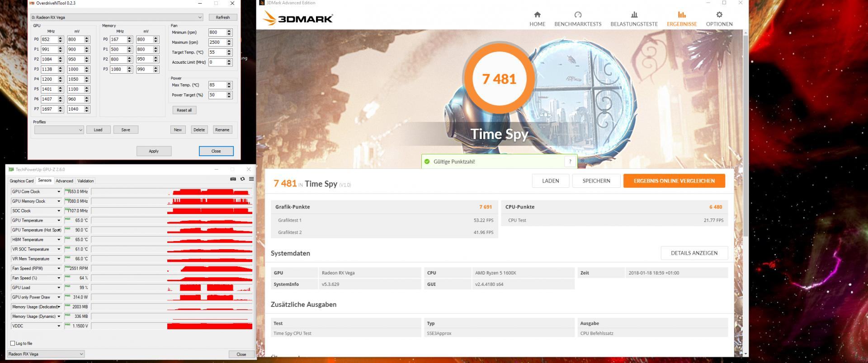Click the GPU P7 MHz field showing 1697
The image size is (868, 363).
(x=49, y=109)
